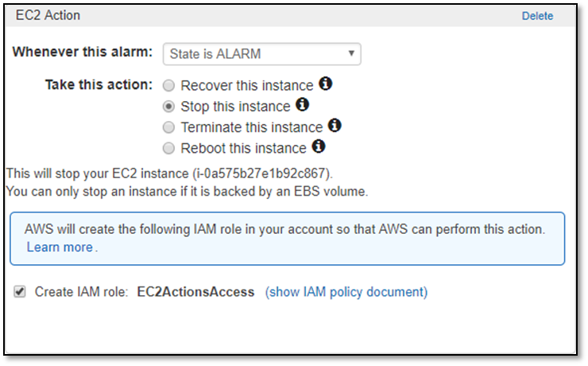Click the EC2ActionsAccess role name
The width and height of the screenshot is (588, 366).
click(x=195, y=292)
